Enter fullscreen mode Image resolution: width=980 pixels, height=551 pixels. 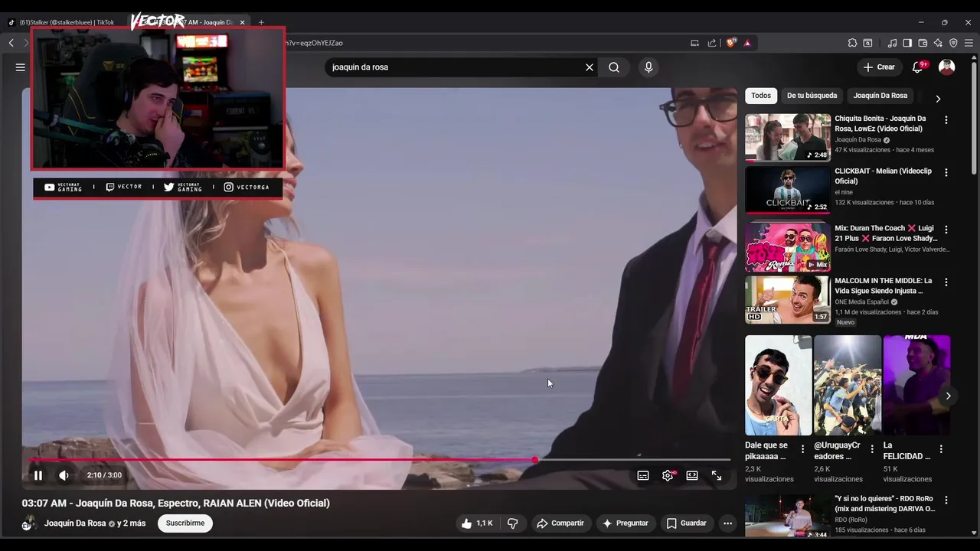coord(717,475)
